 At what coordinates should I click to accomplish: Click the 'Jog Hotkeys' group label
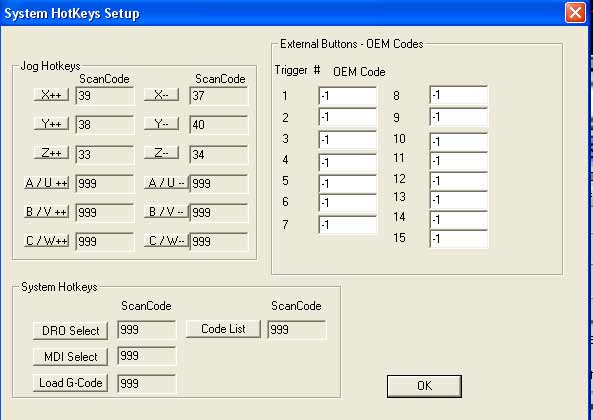coord(50,66)
